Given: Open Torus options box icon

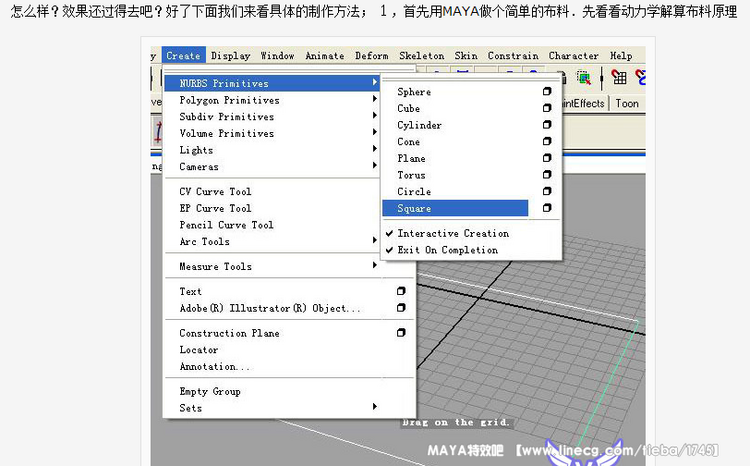Looking at the screenshot, I should click(x=547, y=175).
